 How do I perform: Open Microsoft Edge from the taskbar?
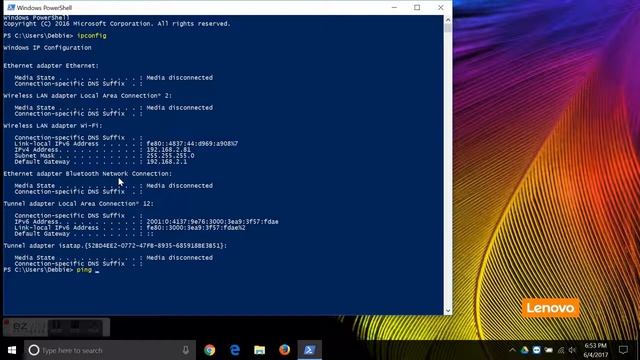235,350
